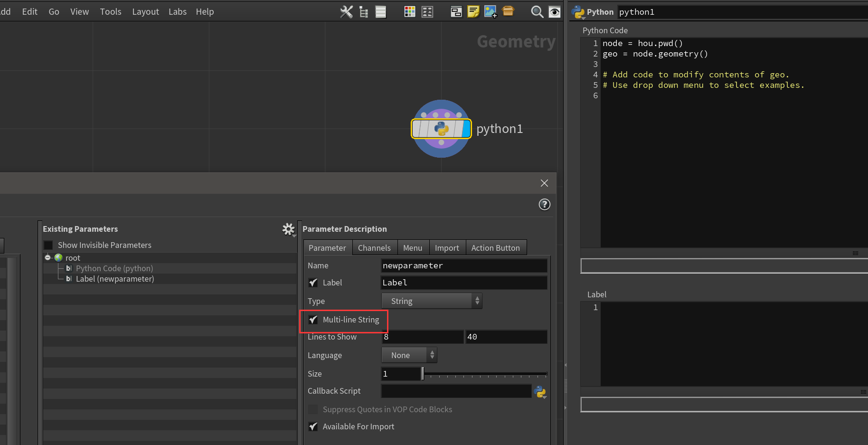This screenshot has height=445, width=868.
Task: Click the Lines to Show field with 40
Action: pyautogui.click(x=506, y=337)
